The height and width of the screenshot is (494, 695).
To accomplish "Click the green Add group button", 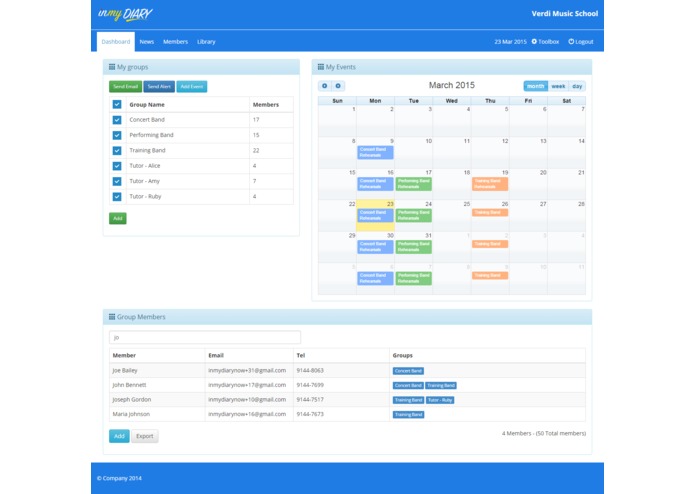I will coord(117,218).
